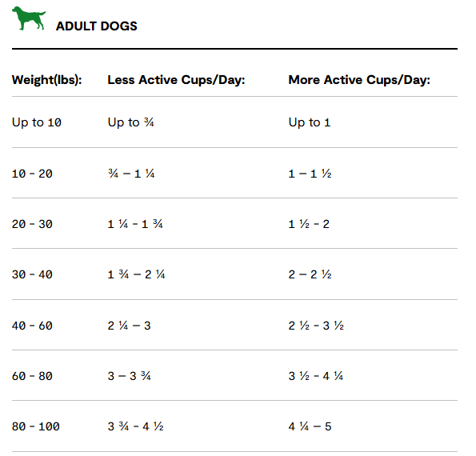This screenshot has width=476, height=456.
Task: Click the 1 – 1 ½ value
Action: coord(310,174)
